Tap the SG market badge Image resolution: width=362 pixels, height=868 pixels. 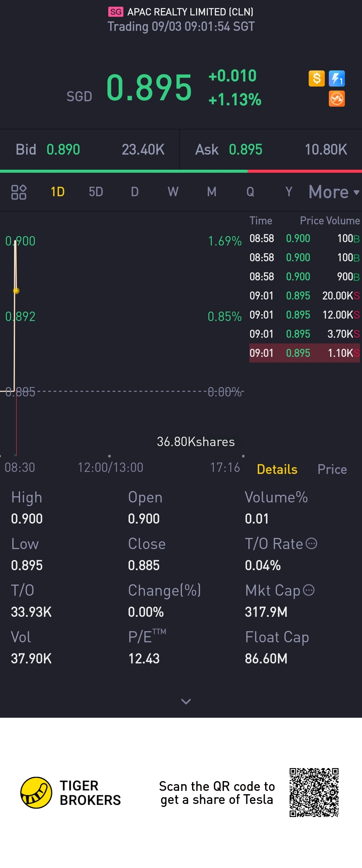(116, 12)
